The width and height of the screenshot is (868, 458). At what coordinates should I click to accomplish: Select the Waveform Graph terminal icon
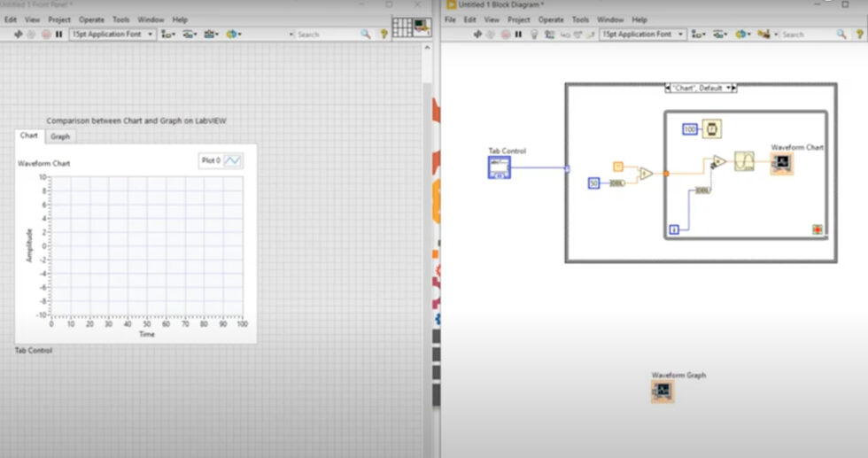(x=663, y=391)
